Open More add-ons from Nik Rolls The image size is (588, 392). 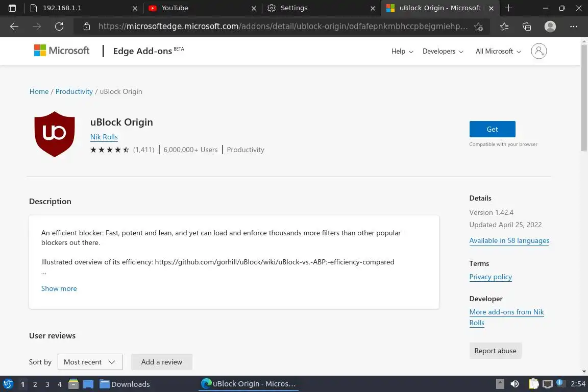[507, 317]
